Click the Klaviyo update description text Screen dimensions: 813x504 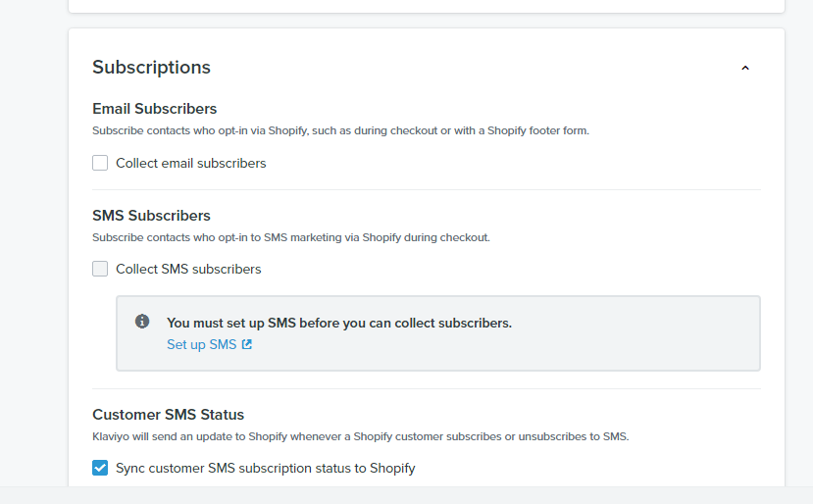tap(360, 435)
